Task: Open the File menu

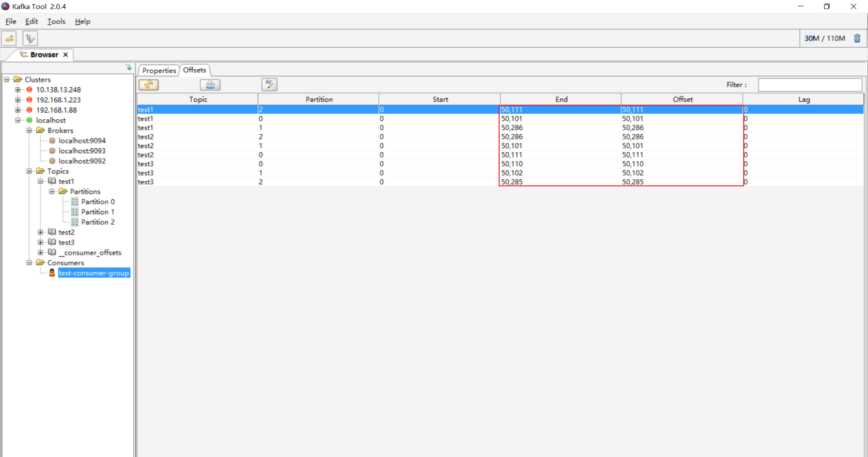Action: [11, 21]
